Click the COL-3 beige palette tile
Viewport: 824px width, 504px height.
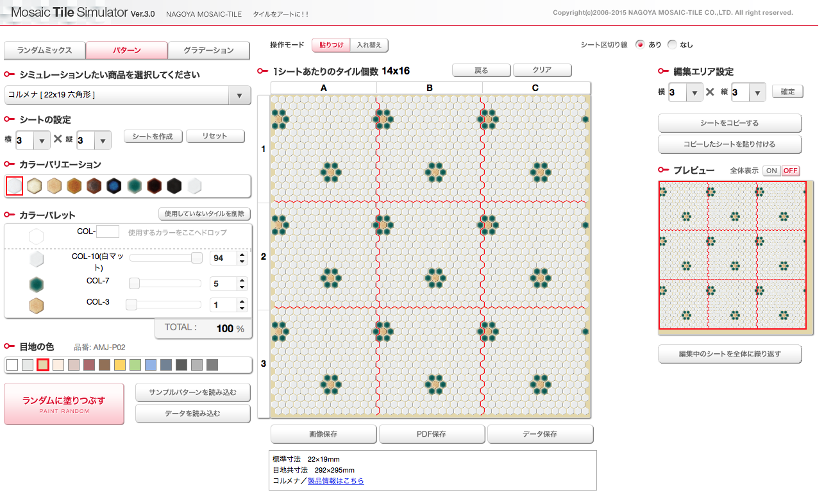click(x=37, y=306)
